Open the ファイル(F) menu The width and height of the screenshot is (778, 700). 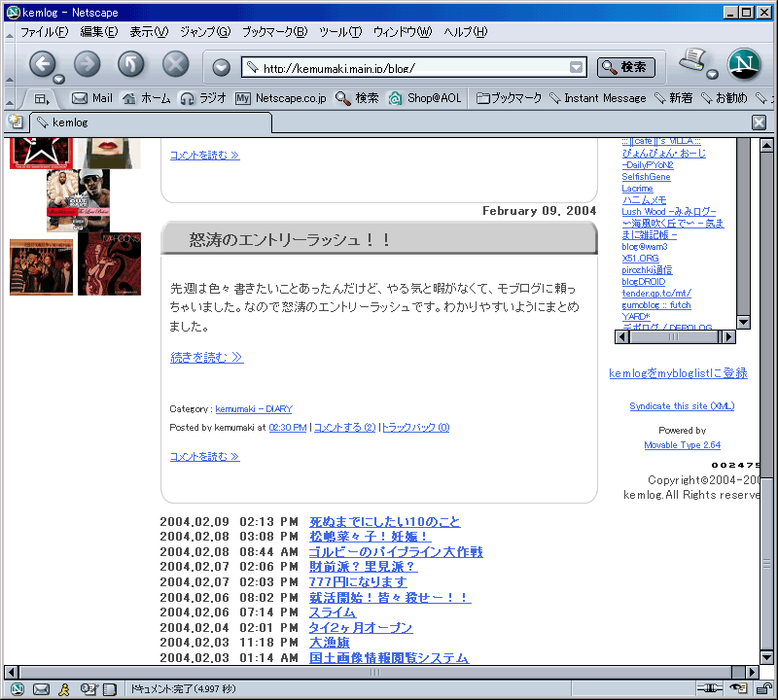(x=44, y=32)
